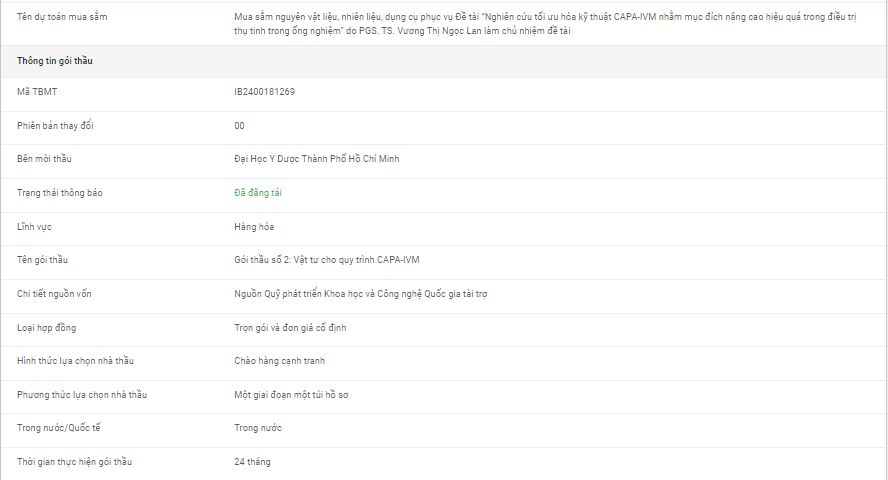
Task: Click the "Phiên bản thay đổi" label
Action: tap(55, 126)
